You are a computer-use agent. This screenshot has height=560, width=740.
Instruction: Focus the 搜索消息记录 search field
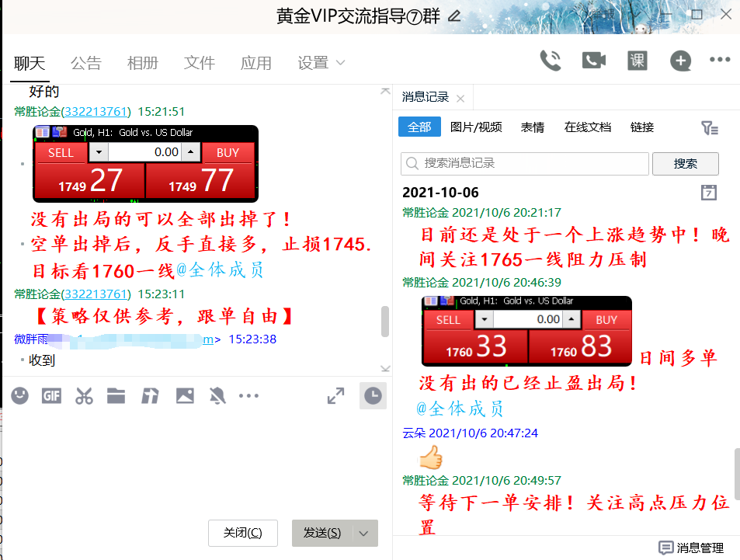pyautogui.click(x=525, y=163)
